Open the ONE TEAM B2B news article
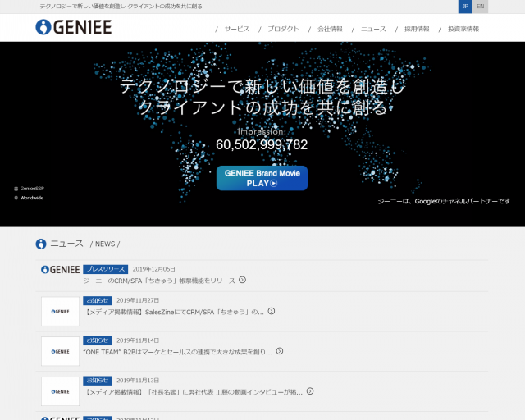Viewport: 525px width, 420px height. tap(177, 351)
